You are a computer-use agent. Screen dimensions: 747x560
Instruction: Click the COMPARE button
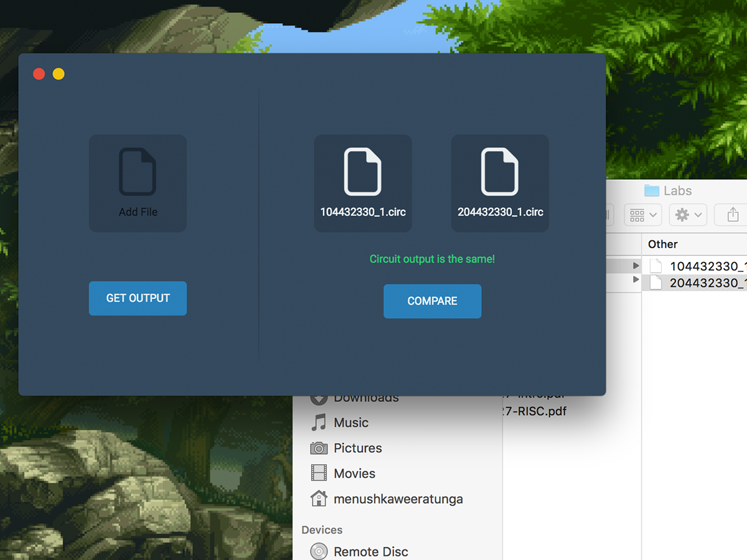click(432, 301)
